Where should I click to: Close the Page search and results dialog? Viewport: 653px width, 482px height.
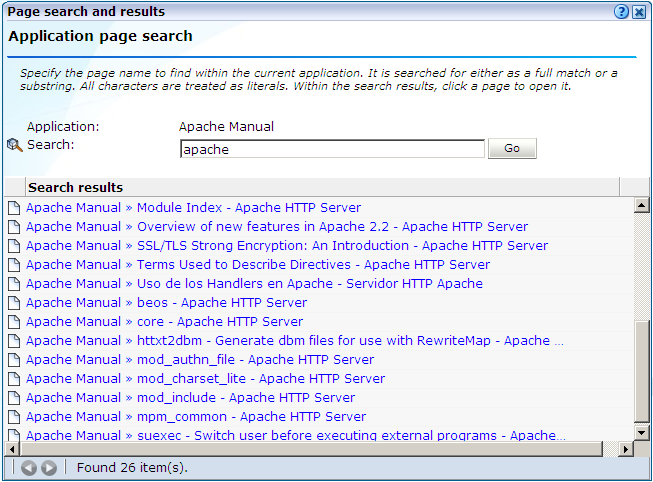pos(639,12)
